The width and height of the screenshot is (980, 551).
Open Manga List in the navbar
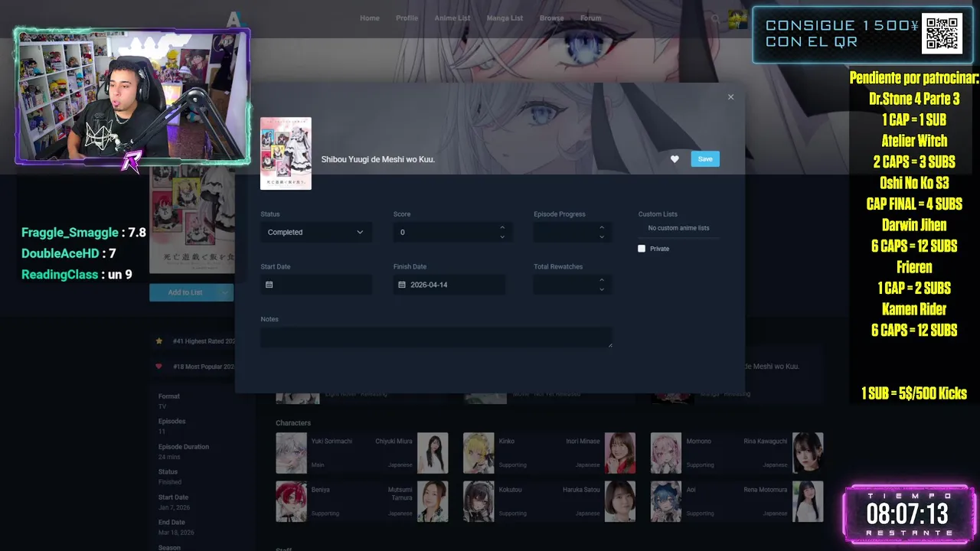tap(505, 18)
